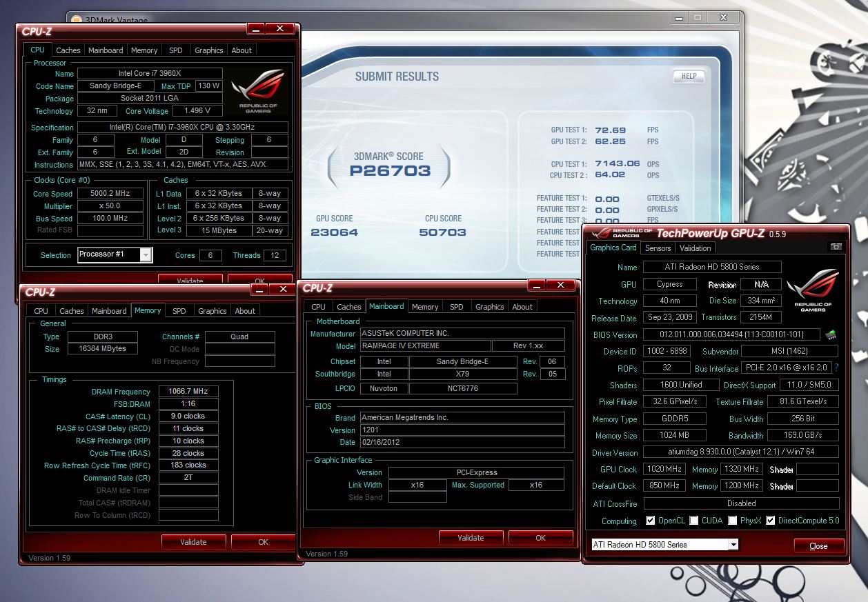
Task: Select About tab in the CPU-Z Memory window
Action: coord(245,311)
